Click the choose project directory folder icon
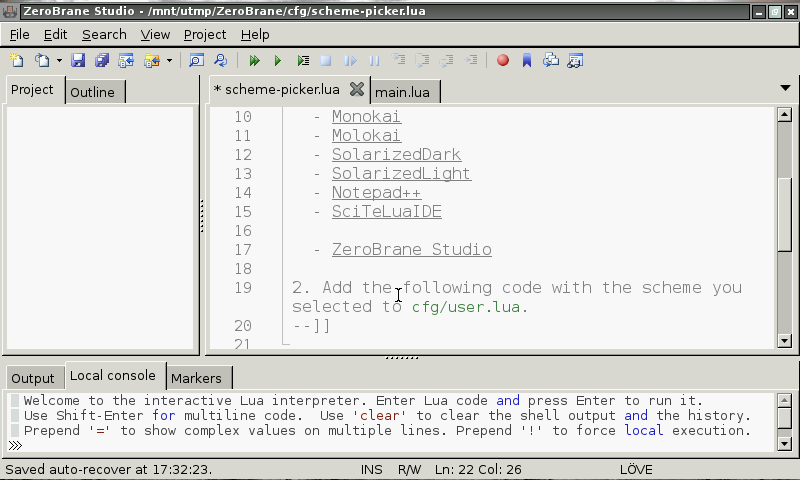Screen dimensions: 800x480 point(152,60)
